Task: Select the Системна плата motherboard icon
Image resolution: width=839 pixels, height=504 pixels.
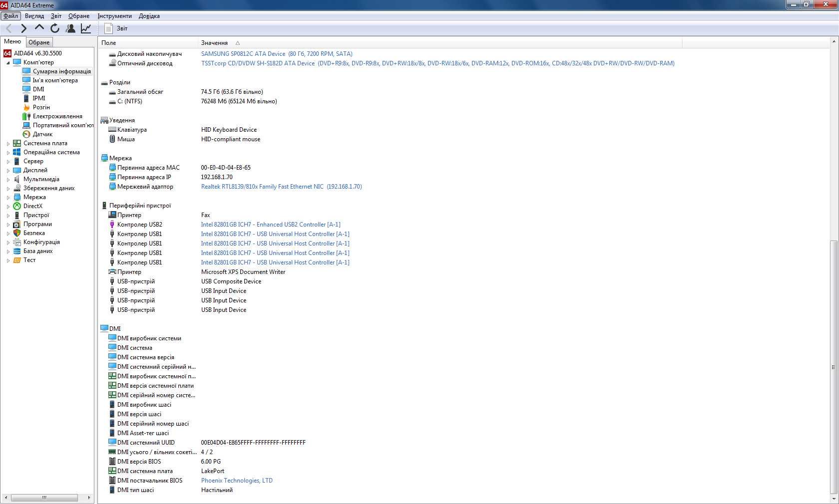Action: point(17,143)
